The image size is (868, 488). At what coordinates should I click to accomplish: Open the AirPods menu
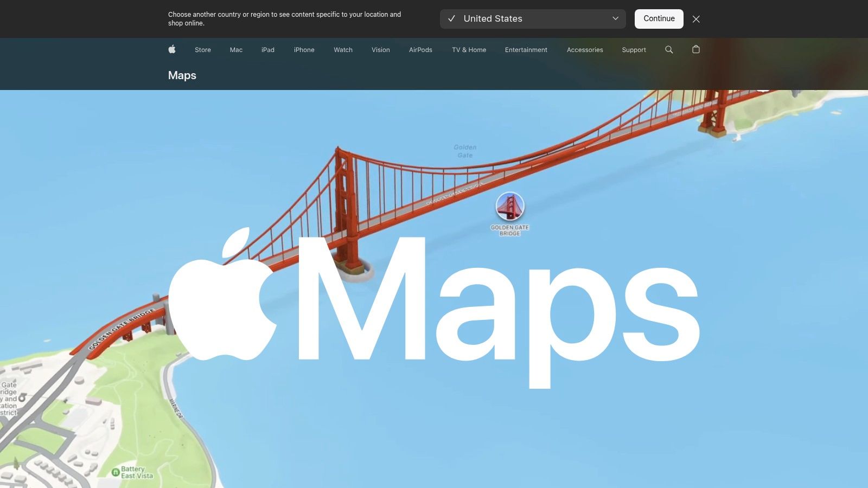(x=420, y=50)
